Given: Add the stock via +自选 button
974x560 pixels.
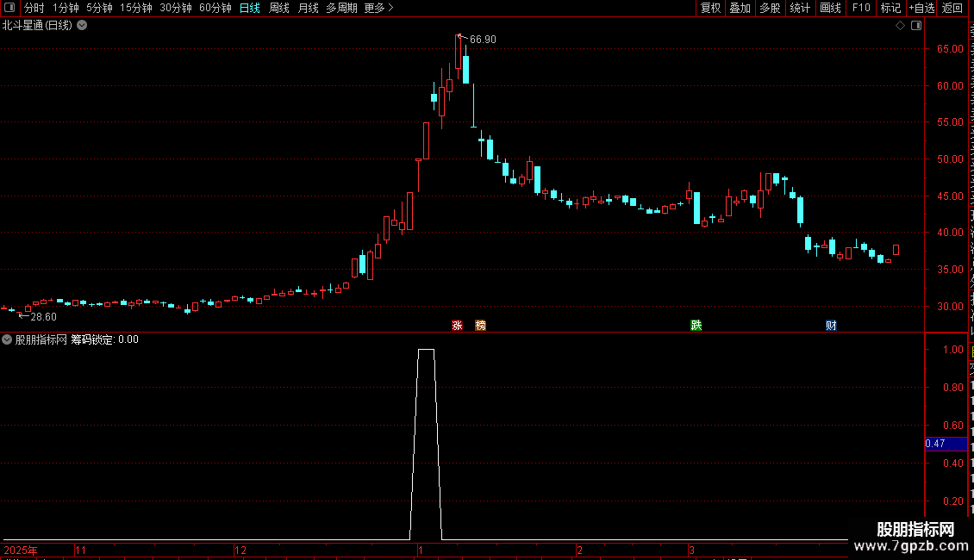Looking at the screenshot, I should 921,8.
